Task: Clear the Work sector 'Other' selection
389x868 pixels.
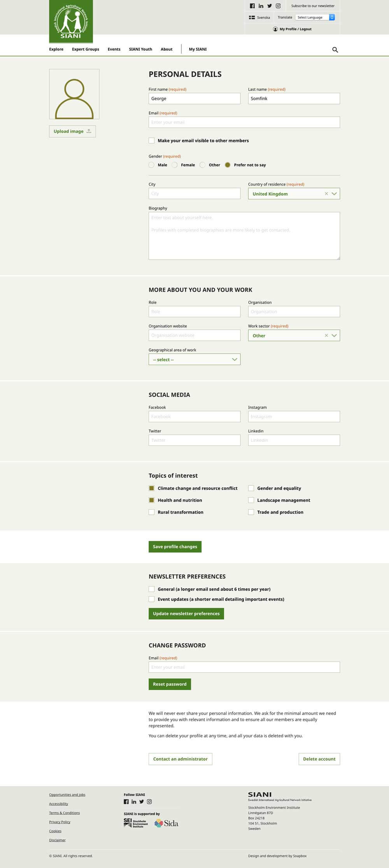Action: pos(326,336)
